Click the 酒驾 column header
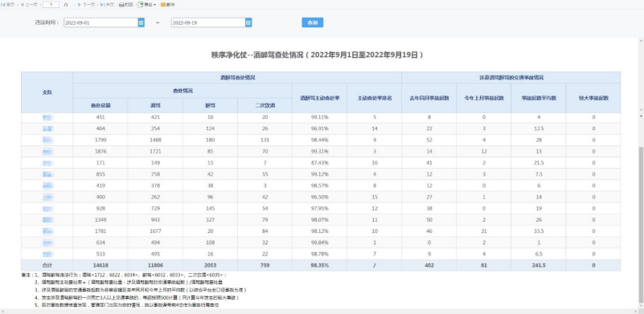Screen dimensions: 644x314 click(x=155, y=105)
